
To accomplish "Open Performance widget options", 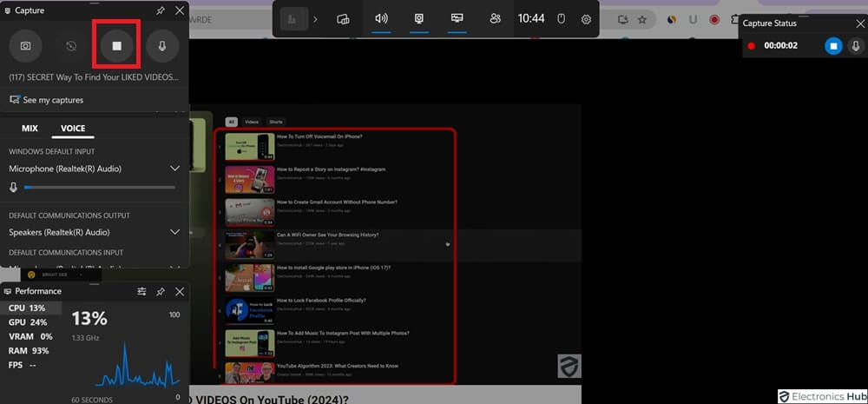I will pyautogui.click(x=141, y=292).
